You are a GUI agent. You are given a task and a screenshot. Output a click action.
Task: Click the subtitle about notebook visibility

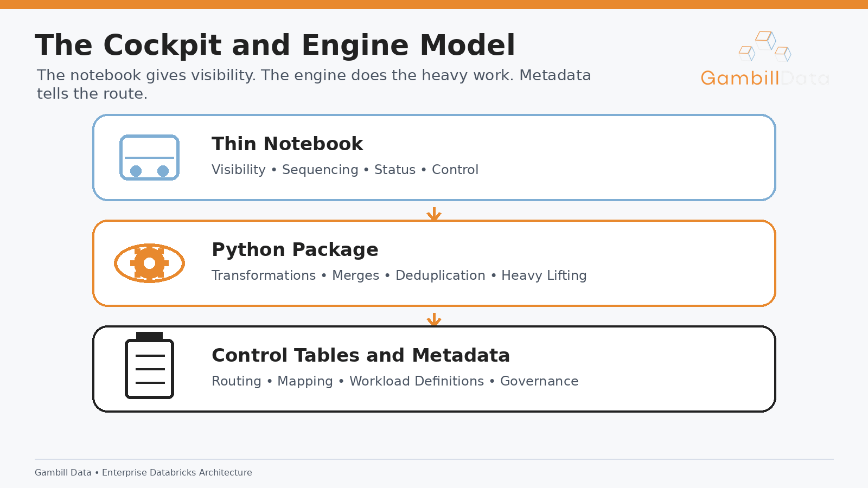[314, 84]
